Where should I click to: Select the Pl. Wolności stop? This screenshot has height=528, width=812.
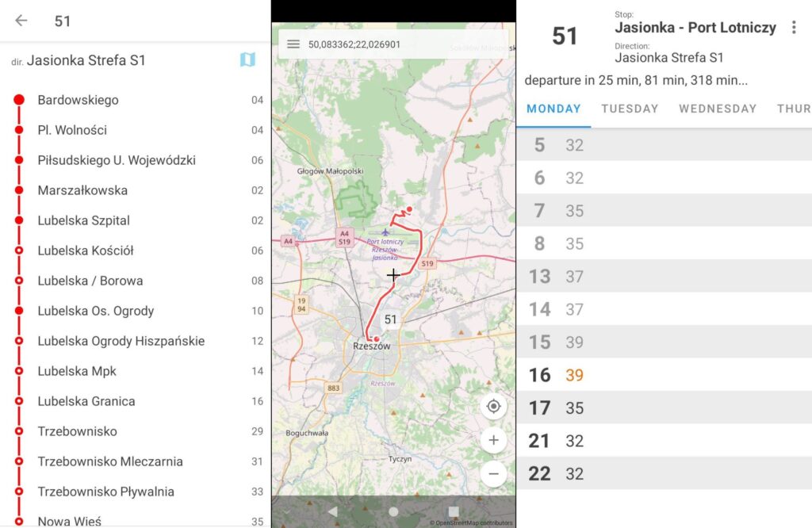coord(135,130)
